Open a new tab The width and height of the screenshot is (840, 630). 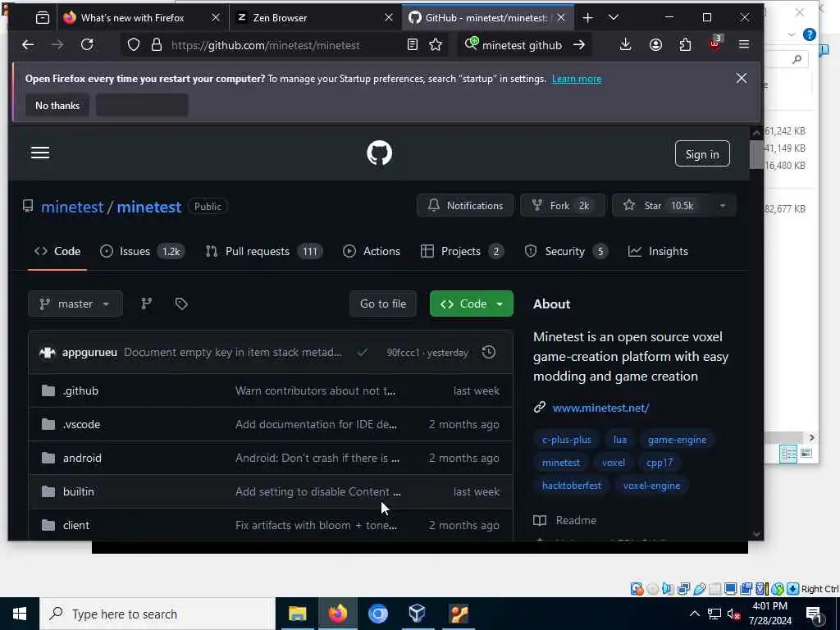(587, 18)
